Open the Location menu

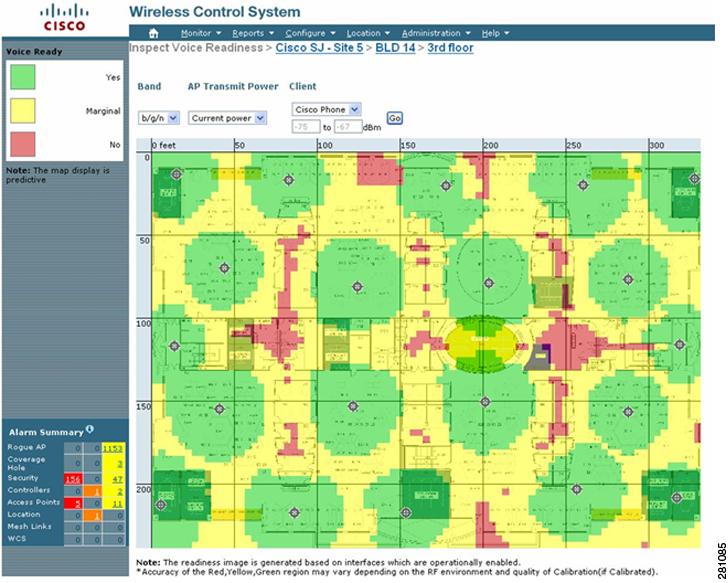(x=368, y=33)
